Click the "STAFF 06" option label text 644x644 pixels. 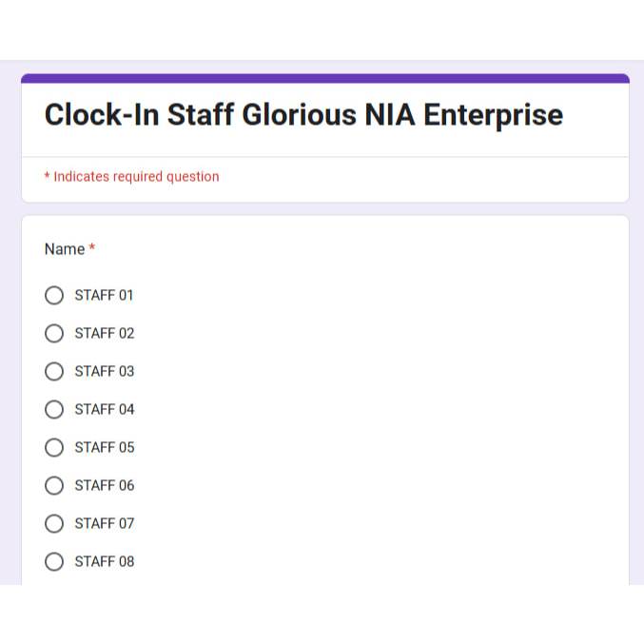click(x=104, y=485)
